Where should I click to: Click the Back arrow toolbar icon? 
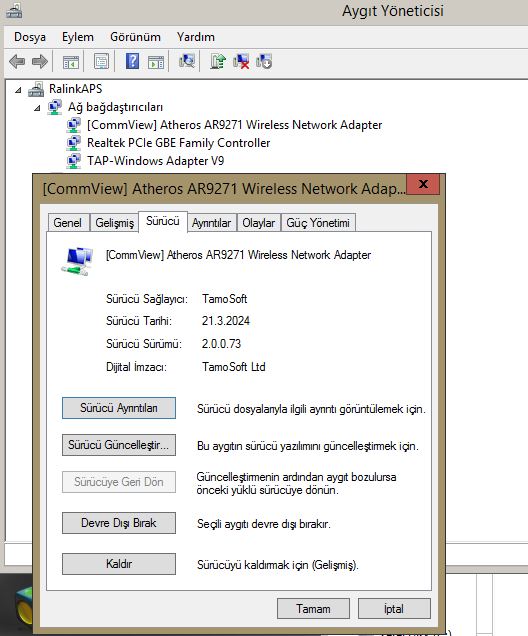pyautogui.click(x=17, y=62)
